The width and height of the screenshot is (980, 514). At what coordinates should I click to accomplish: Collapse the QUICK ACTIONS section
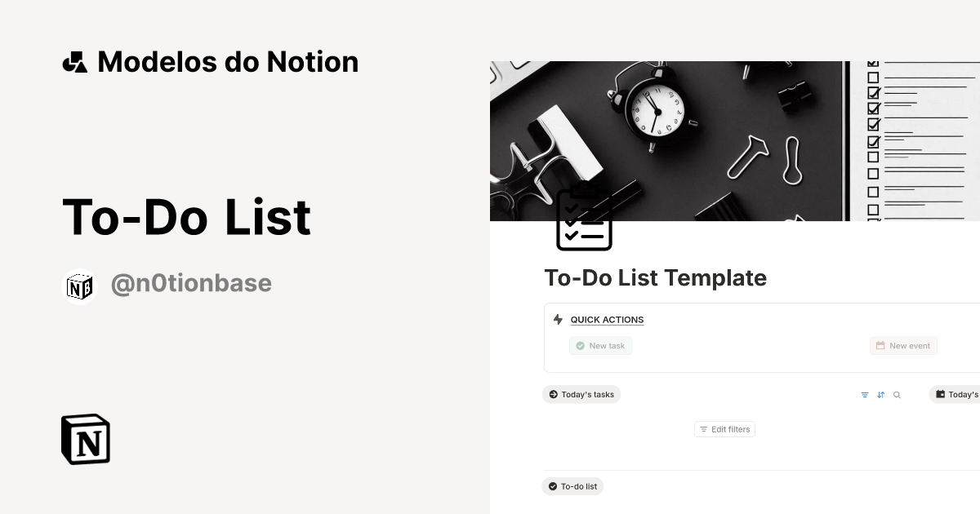(x=607, y=319)
